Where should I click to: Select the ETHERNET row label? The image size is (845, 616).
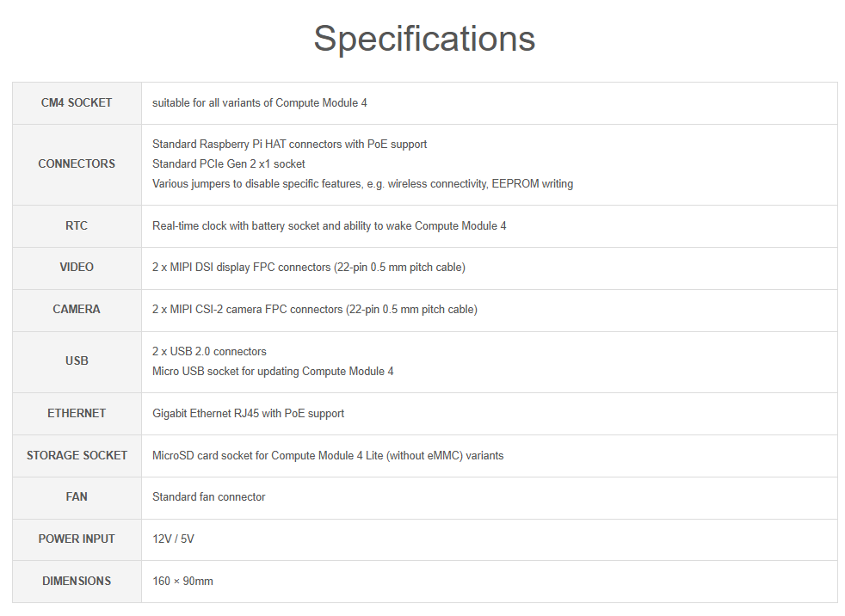click(x=77, y=413)
